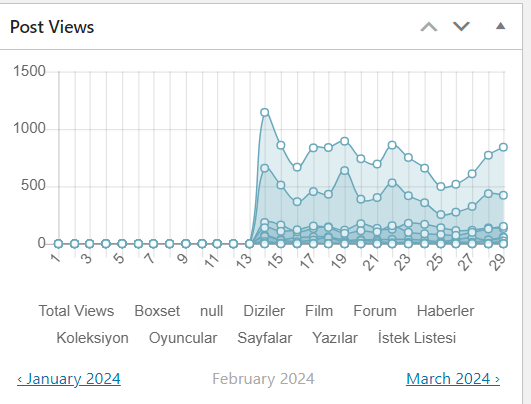Viewport: 531px width, 404px height.
Task: Go to January 2024 stats
Action: click(x=69, y=379)
